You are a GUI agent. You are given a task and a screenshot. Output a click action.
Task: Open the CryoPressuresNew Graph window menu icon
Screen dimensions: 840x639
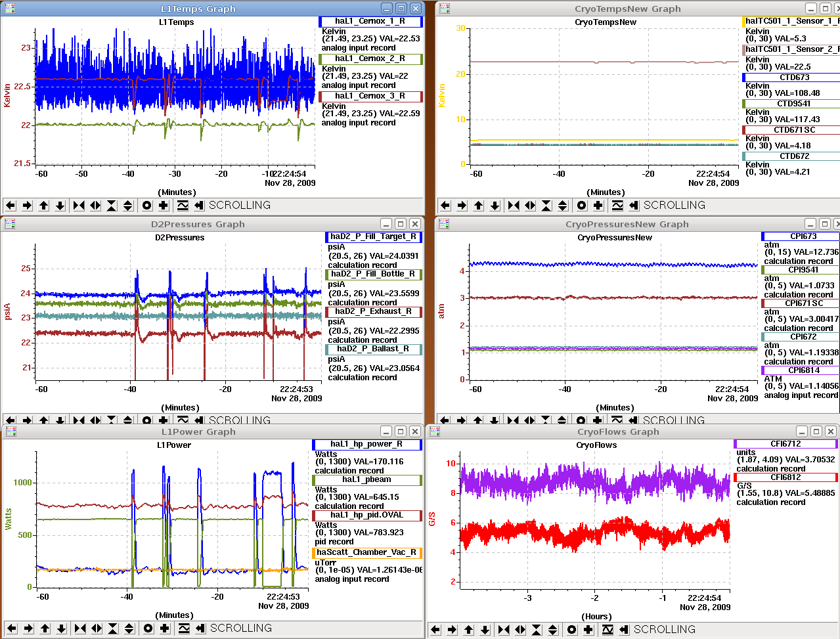coord(445,224)
